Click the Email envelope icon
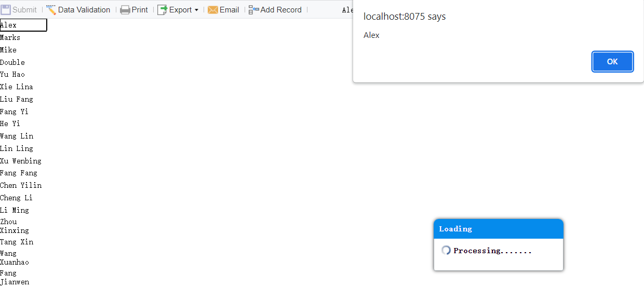This screenshot has height=289, width=644. point(213,10)
